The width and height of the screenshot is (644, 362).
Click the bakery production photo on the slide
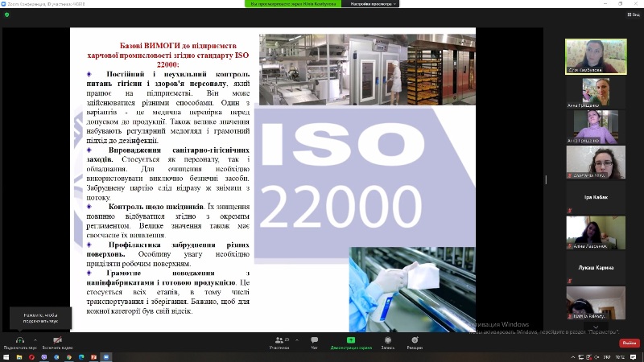click(367, 69)
